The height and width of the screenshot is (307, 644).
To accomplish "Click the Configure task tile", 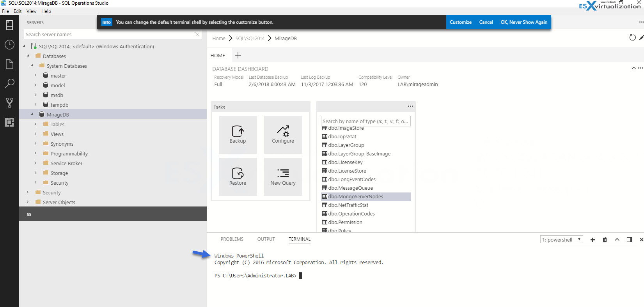I will click(x=283, y=134).
